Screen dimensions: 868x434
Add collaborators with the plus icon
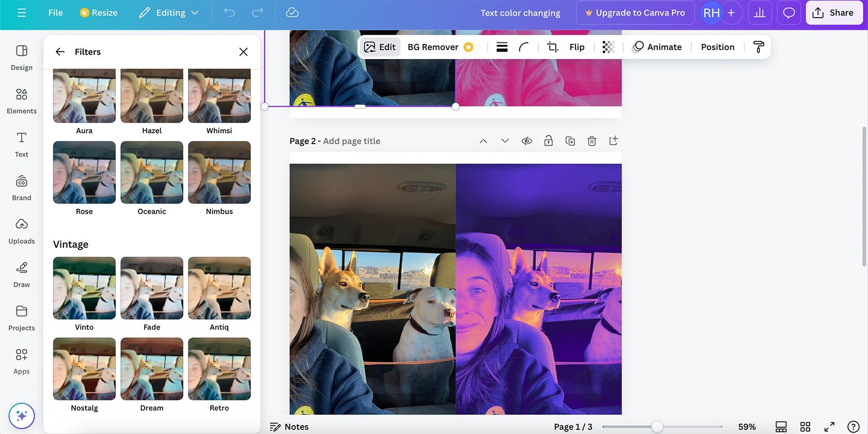(x=731, y=13)
